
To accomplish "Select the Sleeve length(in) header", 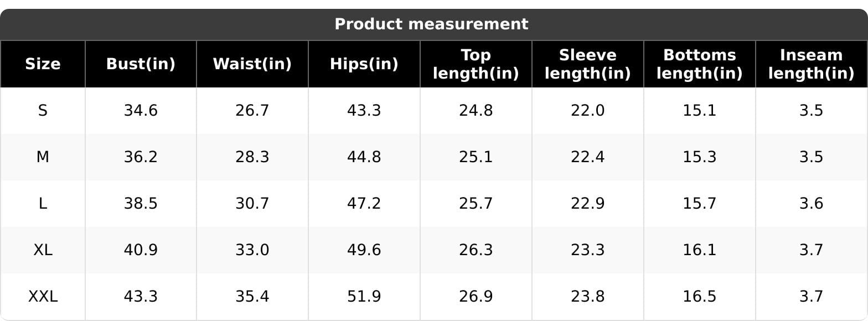I will click(588, 64).
